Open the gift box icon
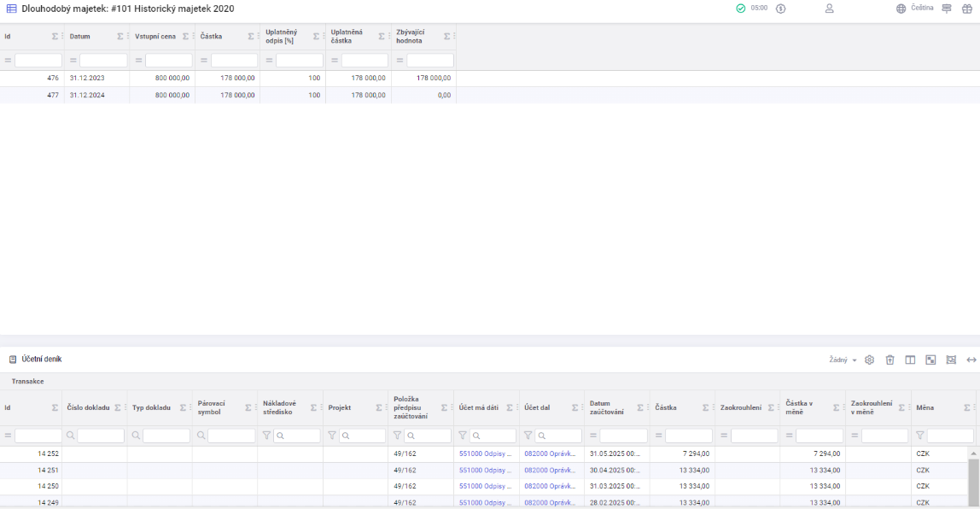This screenshot has width=980, height=509. point(967,9)
